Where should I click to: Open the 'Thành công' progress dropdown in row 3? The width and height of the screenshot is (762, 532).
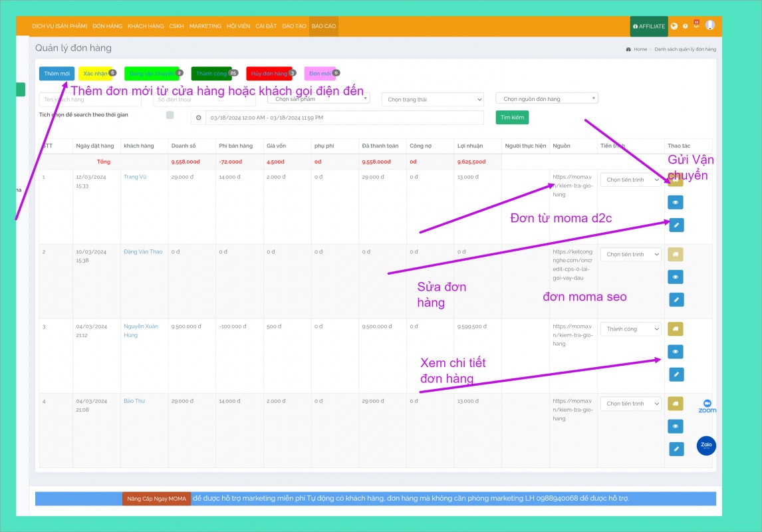[630, 329]
